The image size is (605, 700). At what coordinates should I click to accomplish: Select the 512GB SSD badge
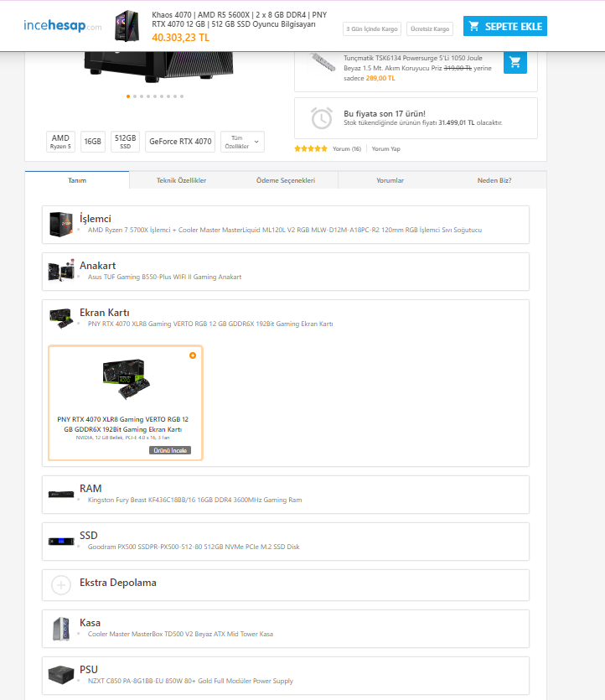click(126, 142)
